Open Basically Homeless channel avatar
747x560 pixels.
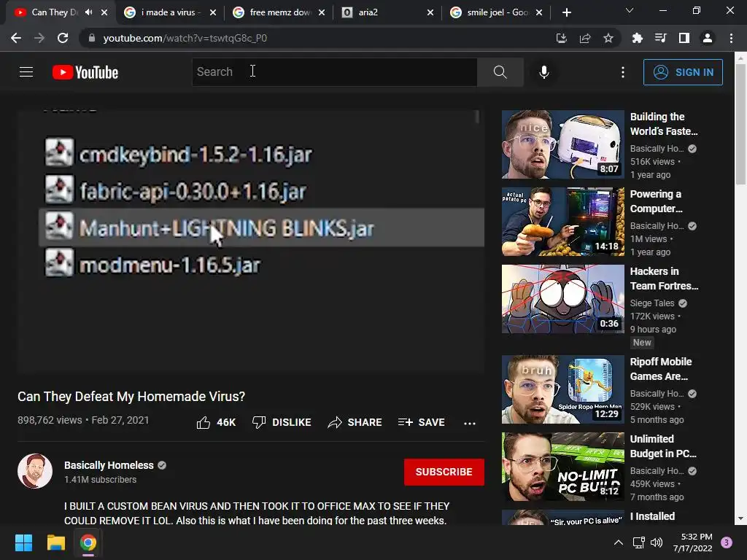(x=35, y=471)
